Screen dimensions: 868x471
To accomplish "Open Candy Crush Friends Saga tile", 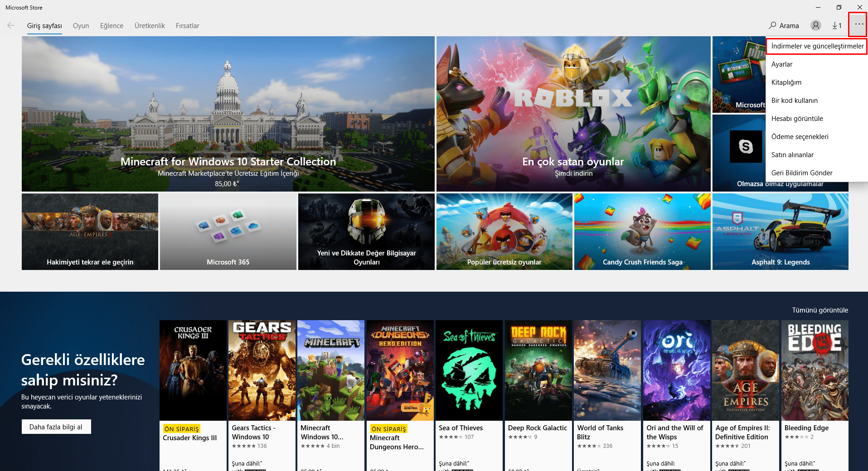I will (x=642, y=232).
